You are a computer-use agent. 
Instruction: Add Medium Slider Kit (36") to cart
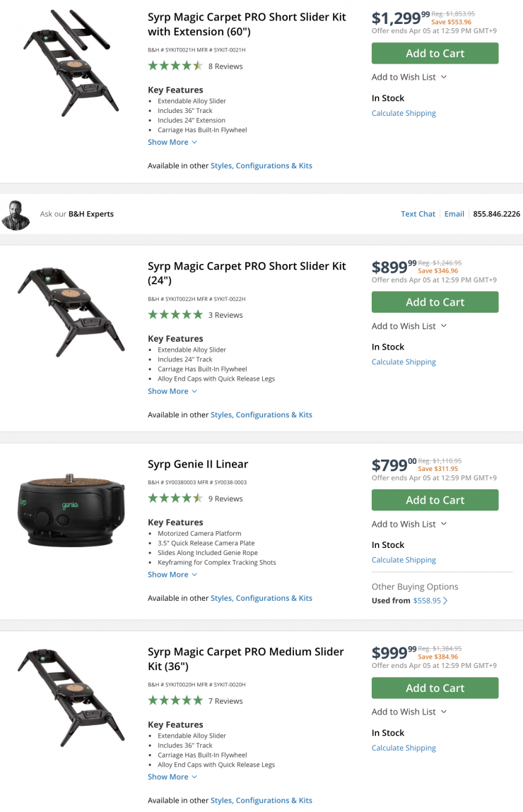(435, 688)
